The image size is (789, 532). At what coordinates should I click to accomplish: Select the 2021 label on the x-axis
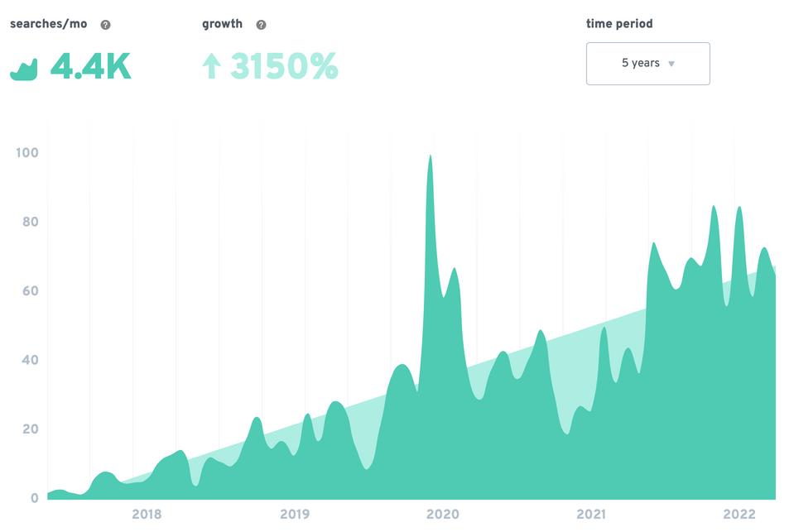591,515
